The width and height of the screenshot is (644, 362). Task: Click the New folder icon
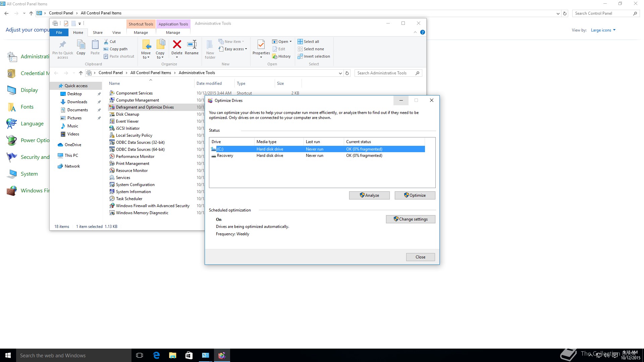pos(210,45)
